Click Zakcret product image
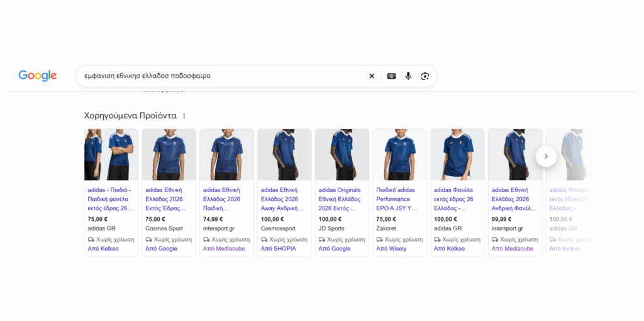The height and width of the screenshot is (321, 644). click(400, 155)
